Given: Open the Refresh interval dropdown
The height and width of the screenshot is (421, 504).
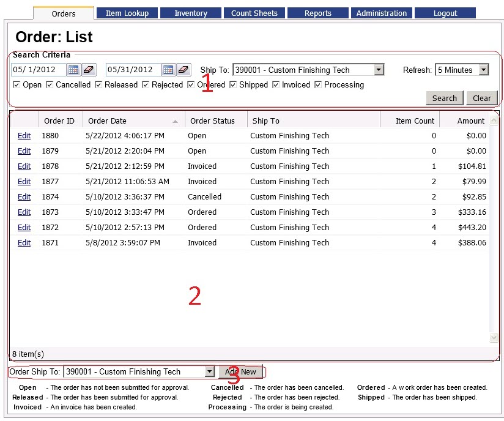Looking at the screenshot, I should [483, 70].
